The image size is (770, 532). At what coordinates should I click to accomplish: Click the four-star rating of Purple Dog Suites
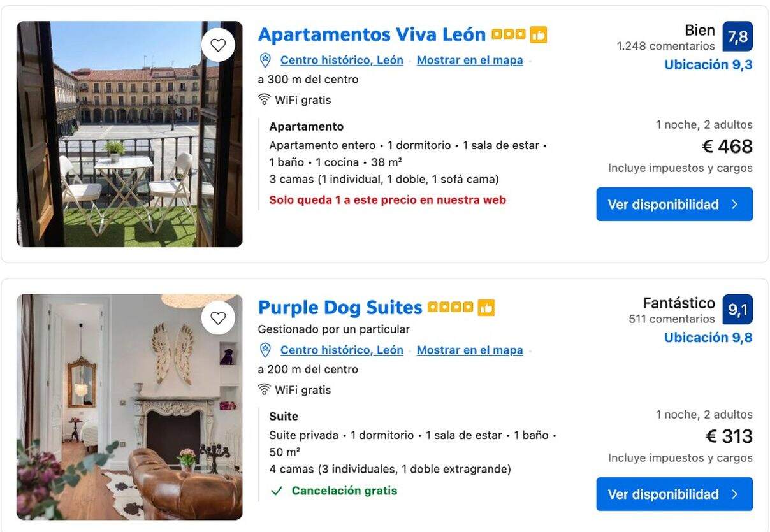(450, 307)
